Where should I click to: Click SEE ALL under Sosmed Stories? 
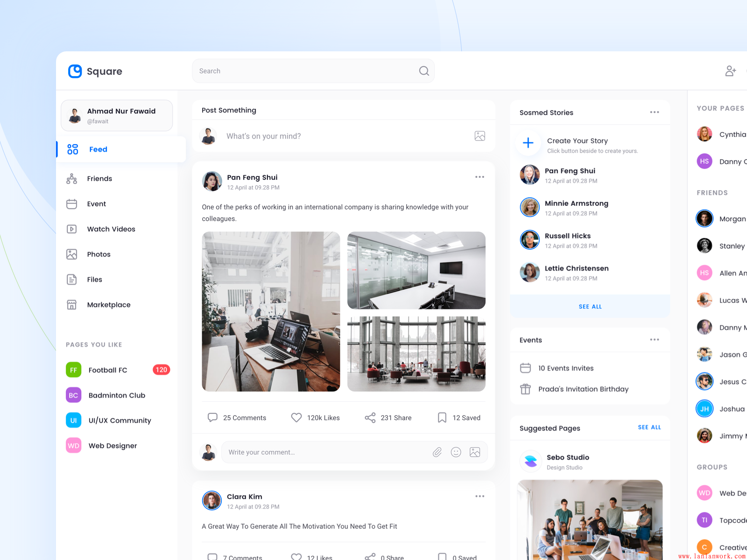pyautogui.click(x=590, y=307)
